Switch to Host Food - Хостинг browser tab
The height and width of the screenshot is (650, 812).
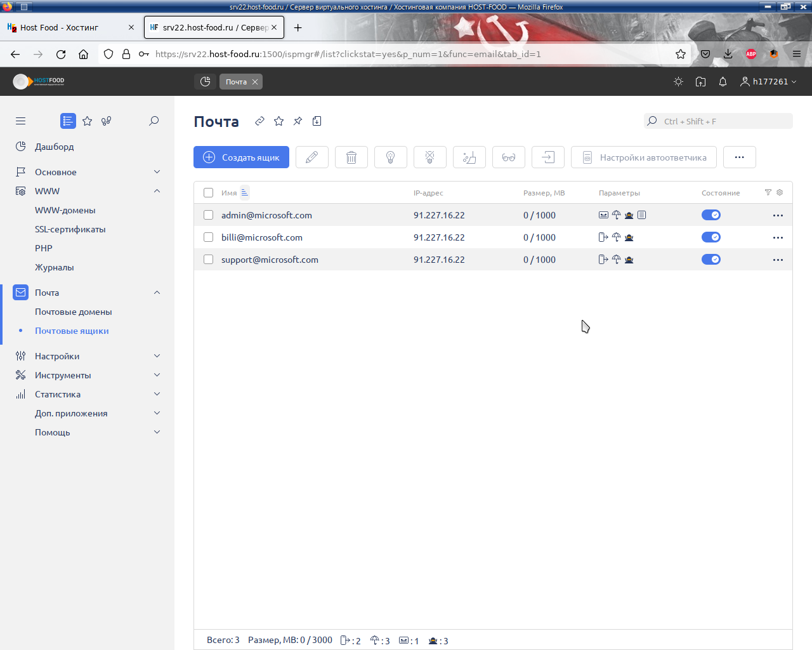[x=71, y=27]
